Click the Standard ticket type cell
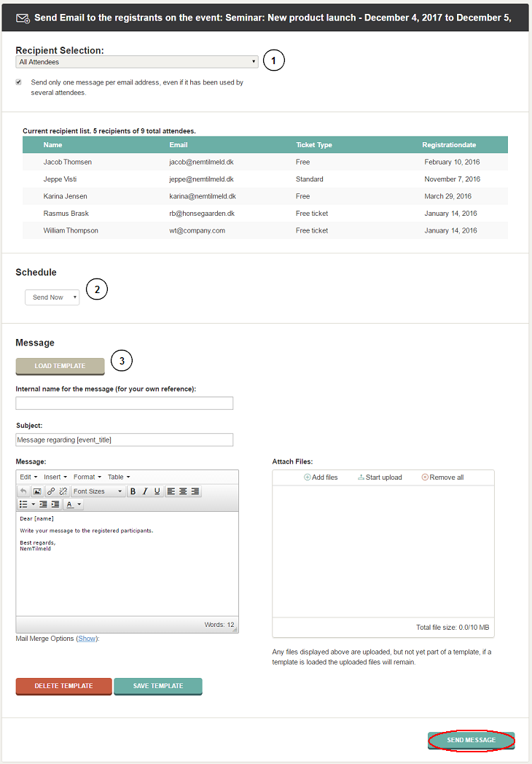Viewport: 532px width, 764px height. click(309, 179)
